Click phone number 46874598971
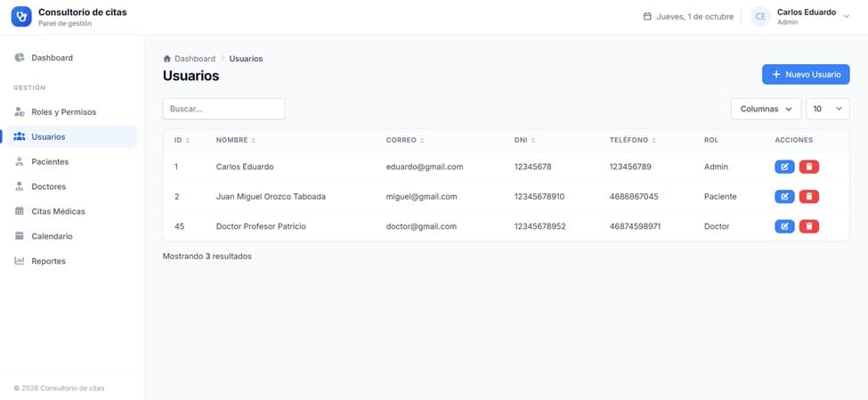This screenshot has height=400, width=868. click(x=635, y=226)
